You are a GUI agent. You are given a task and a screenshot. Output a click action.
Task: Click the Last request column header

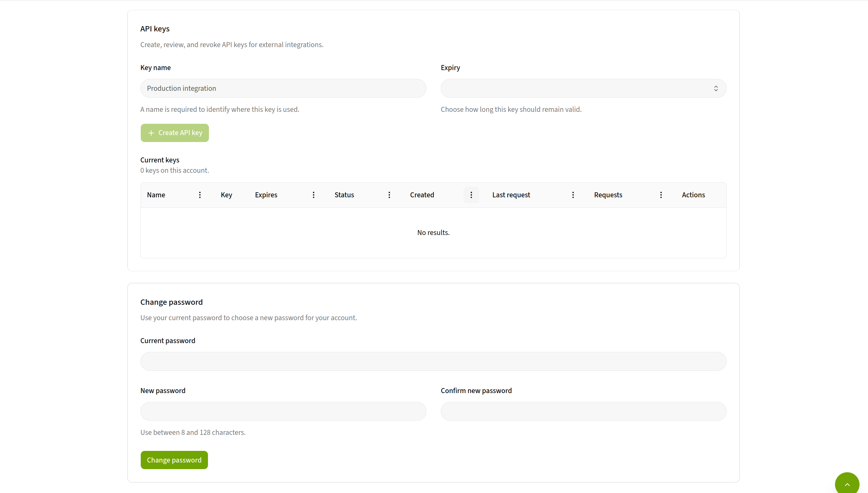[511, 195]
